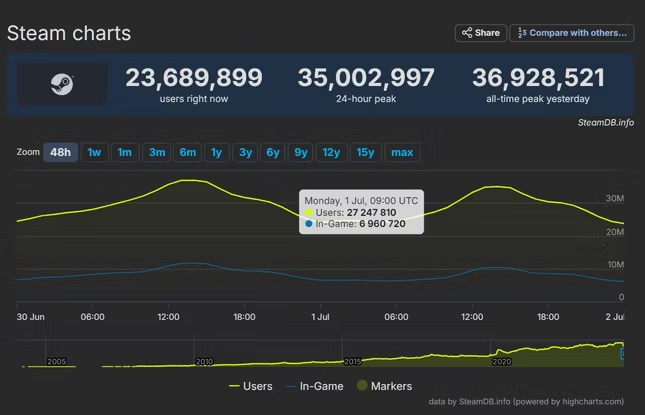Select the 12y zoom range
Screen dimensions: 645x415
(331, 153)
